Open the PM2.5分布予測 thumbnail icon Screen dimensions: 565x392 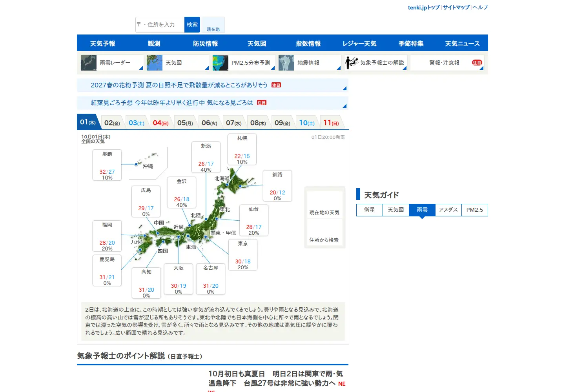[221, 63]
